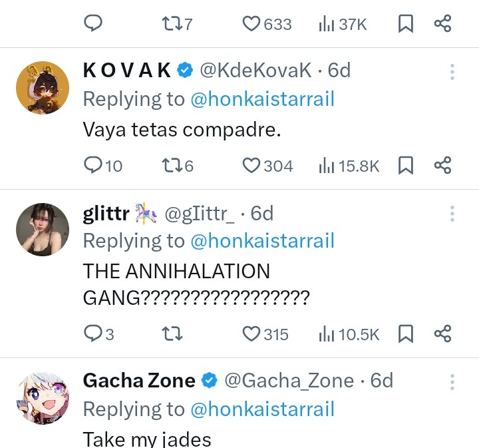This screenshot has height=448, width=479.
Task: Open @honkaistarrail link in KOVAK's reply
Action: point(263,99)
